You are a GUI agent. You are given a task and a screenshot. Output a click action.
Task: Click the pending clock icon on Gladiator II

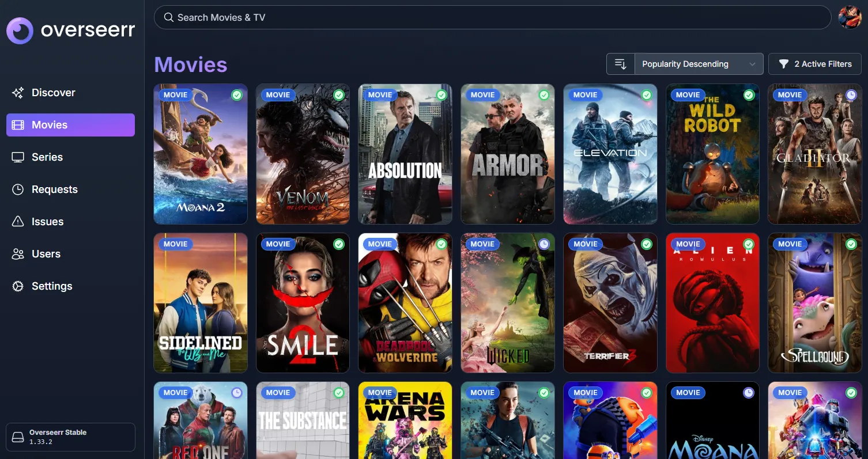pyautogui.click(x=851, y=95)
